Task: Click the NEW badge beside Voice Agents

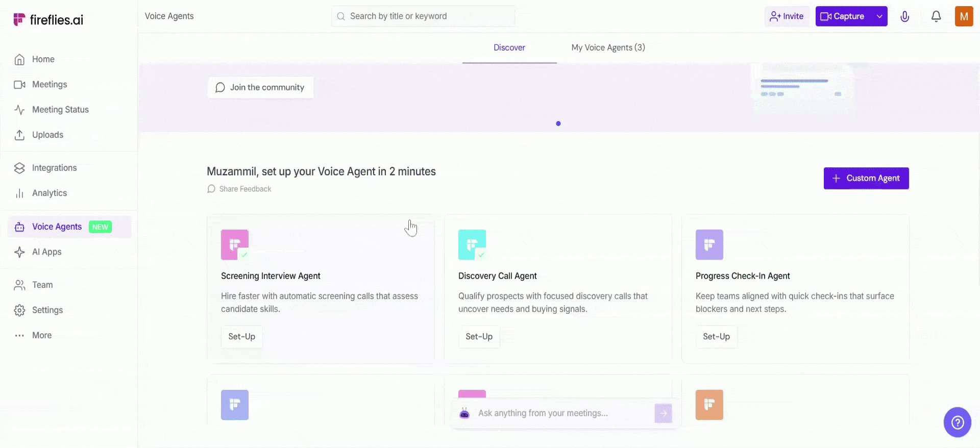Action: click(100, 227)
